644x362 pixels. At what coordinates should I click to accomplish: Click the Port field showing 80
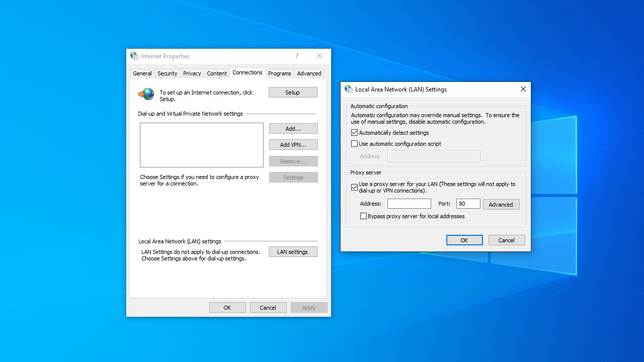point(468,204)
